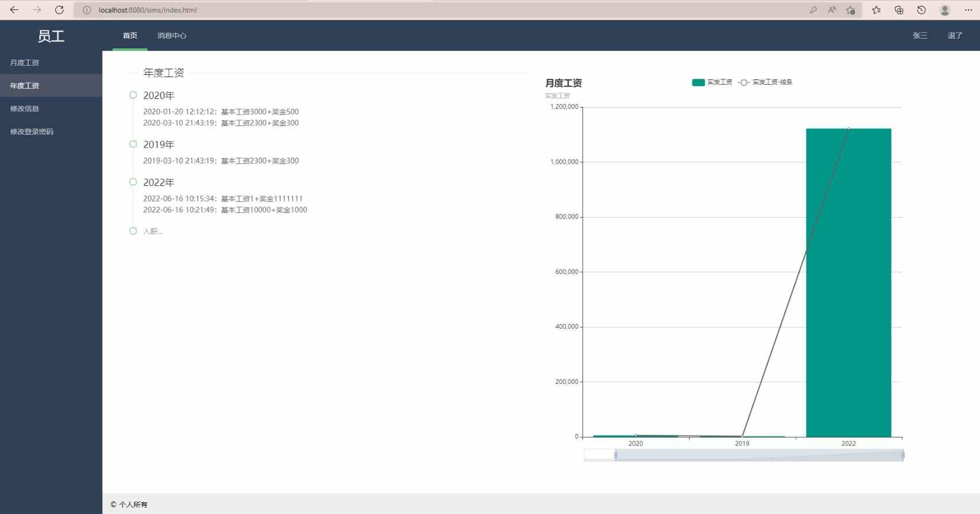Viewport: 980px width, 514px height.
Task: Click the site info icon in address bar
Action: point(87,10)
